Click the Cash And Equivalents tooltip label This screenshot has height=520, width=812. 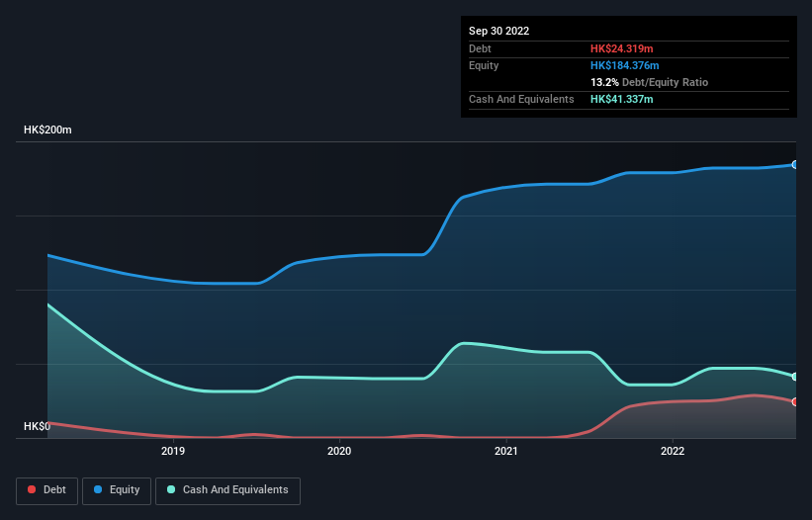(x=521, y=99)
